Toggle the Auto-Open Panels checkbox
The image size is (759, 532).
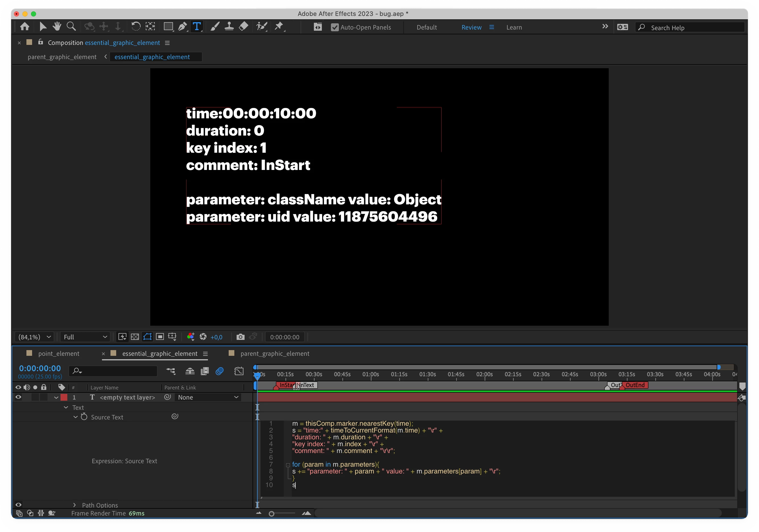(335, 28)
